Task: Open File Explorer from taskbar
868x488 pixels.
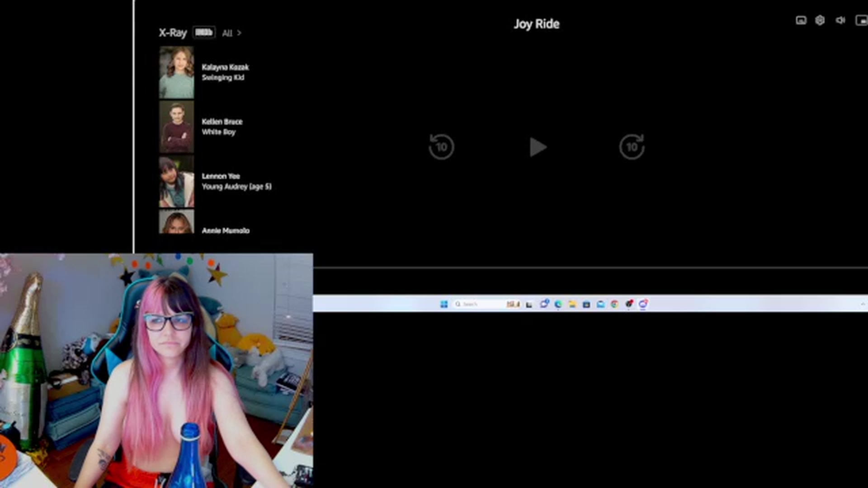Action: pyautogui.click(x=572, y=304)
